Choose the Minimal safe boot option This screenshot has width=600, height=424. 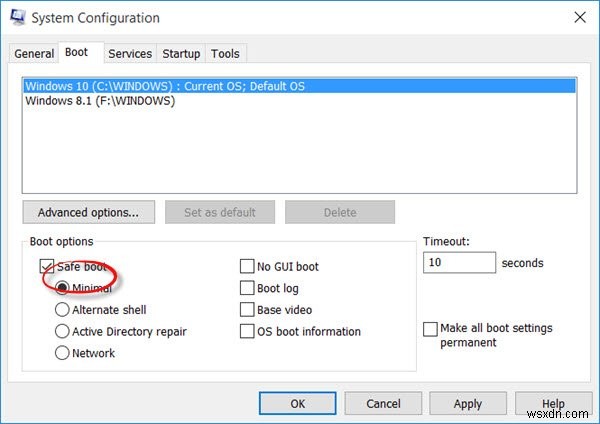point(63,288)
